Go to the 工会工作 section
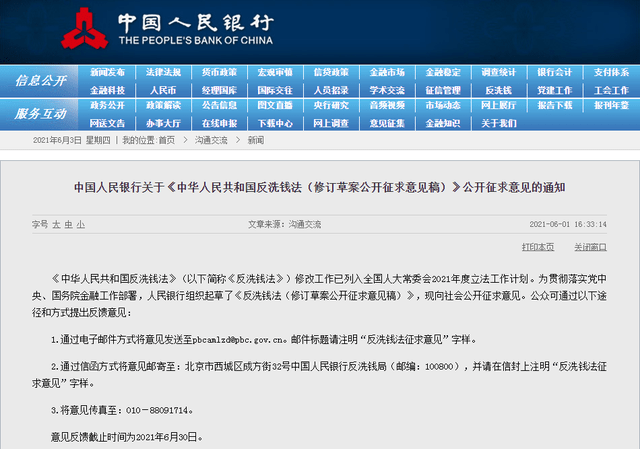 (611, 90)
